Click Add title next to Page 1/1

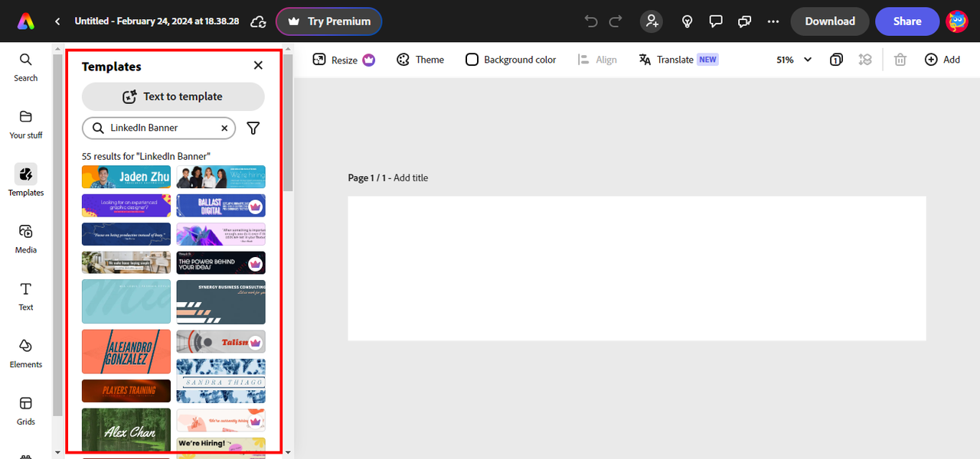coord(410,177)
